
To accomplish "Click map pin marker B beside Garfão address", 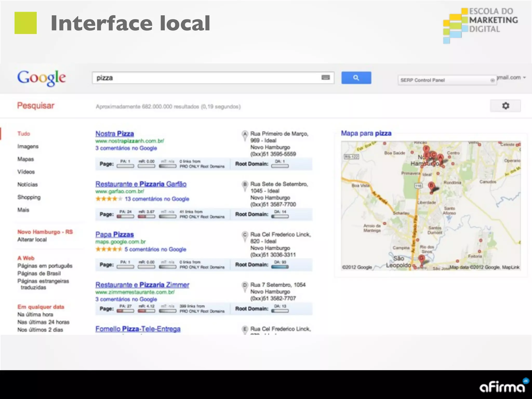I will coord(245,186).
